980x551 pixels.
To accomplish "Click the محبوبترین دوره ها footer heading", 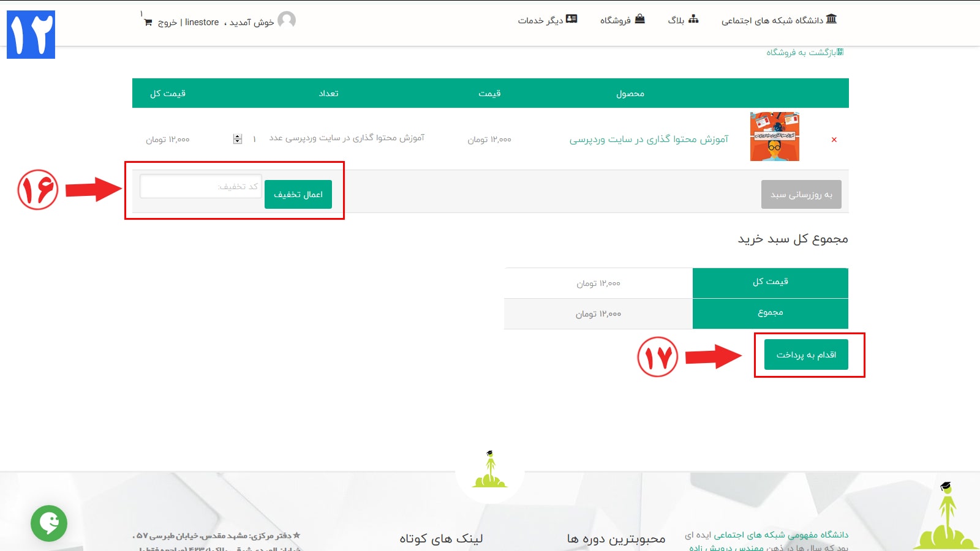I will pyautogui.click(x=616, y=539).
